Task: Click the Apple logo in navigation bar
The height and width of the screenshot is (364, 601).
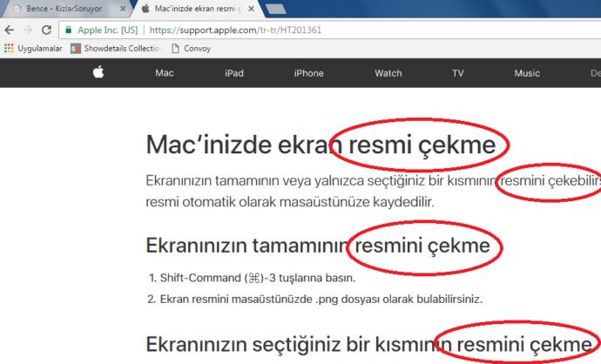Action: pos(98,72)
